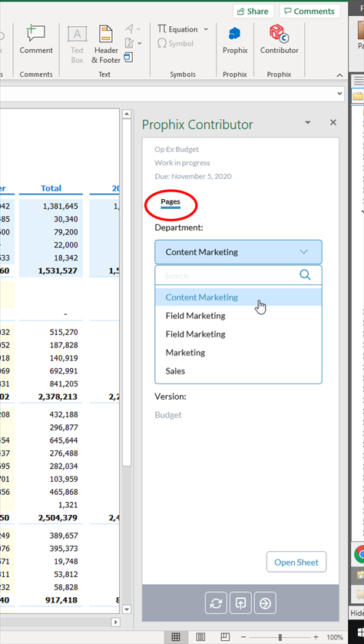Viewport: 364px width, 644px height.
Task: Open the Comments pane button
Action: click(x=309, y=11)
